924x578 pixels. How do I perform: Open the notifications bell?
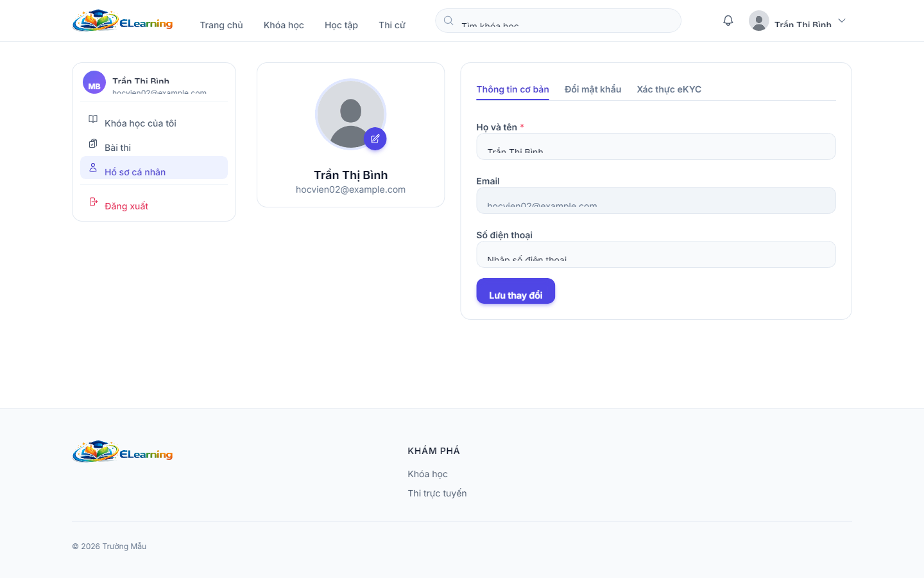click(x=728, y=21)
